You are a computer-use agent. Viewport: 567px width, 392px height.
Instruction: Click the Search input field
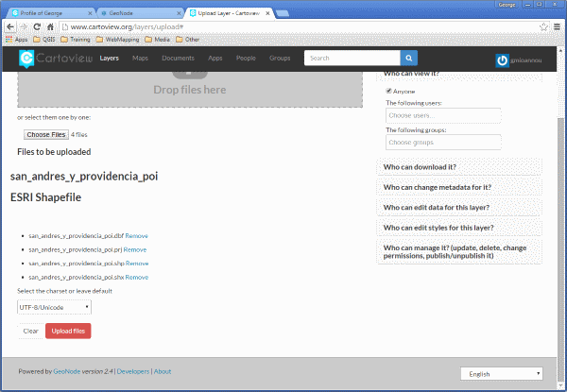(x=352, y=59)
